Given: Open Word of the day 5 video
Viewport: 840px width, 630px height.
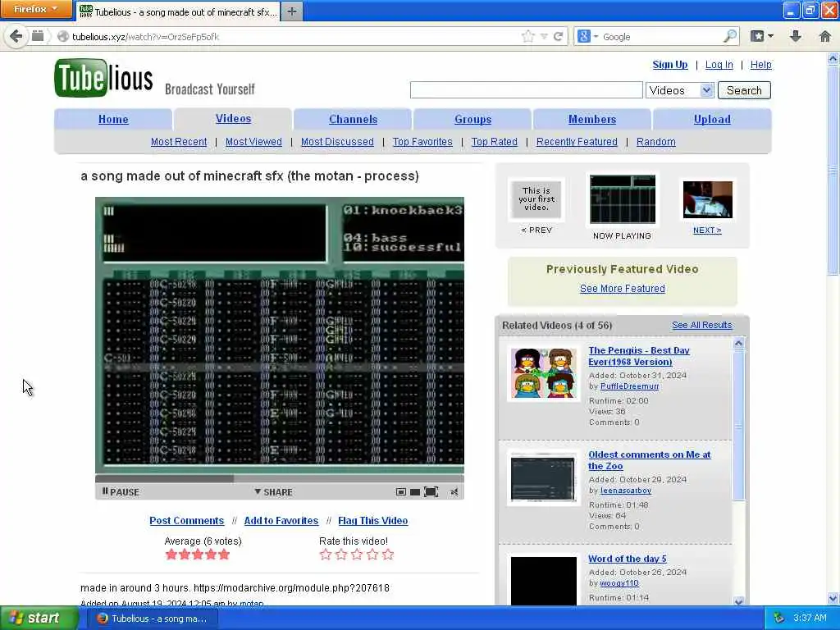Looking at the screenshot, I should pos(628,558).
